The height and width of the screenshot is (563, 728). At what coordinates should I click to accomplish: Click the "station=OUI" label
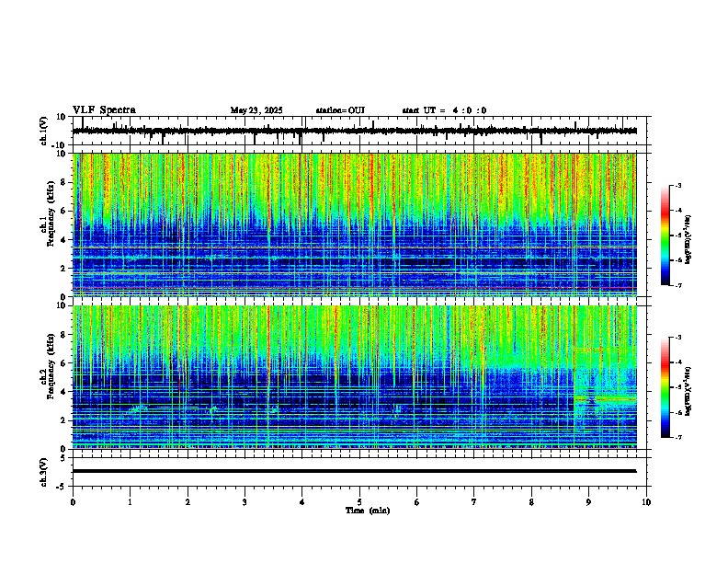pyautogui.click(x=340, y=110)
